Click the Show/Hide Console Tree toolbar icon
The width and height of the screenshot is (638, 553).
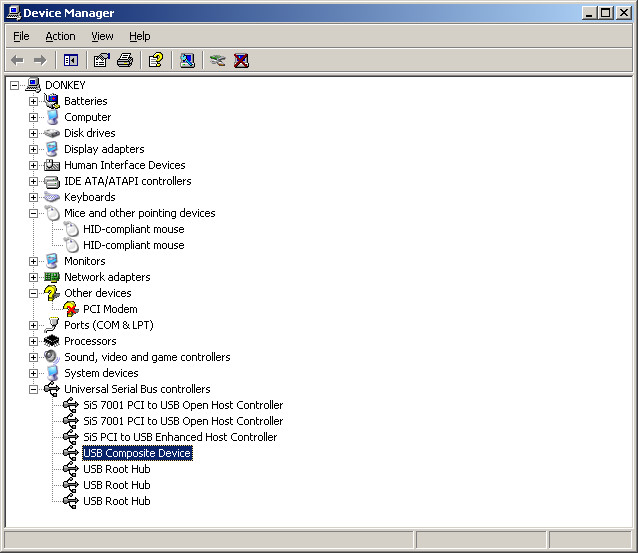pos(70,60)
